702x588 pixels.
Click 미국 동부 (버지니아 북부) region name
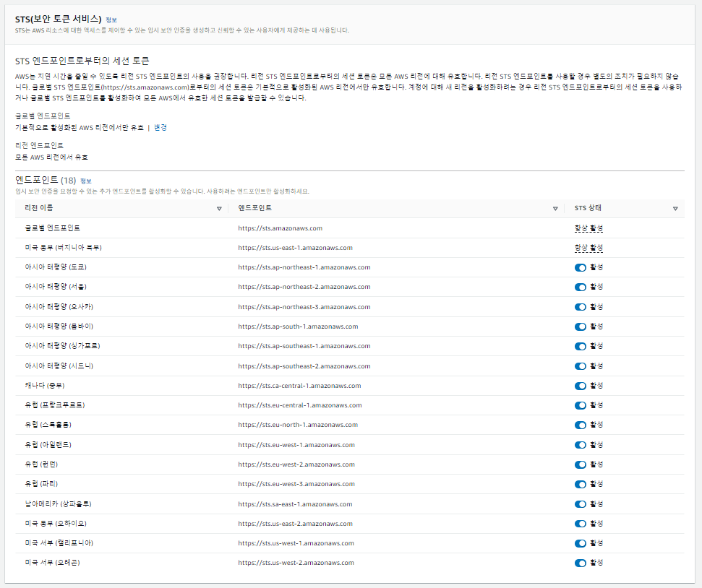coord(63,248)
